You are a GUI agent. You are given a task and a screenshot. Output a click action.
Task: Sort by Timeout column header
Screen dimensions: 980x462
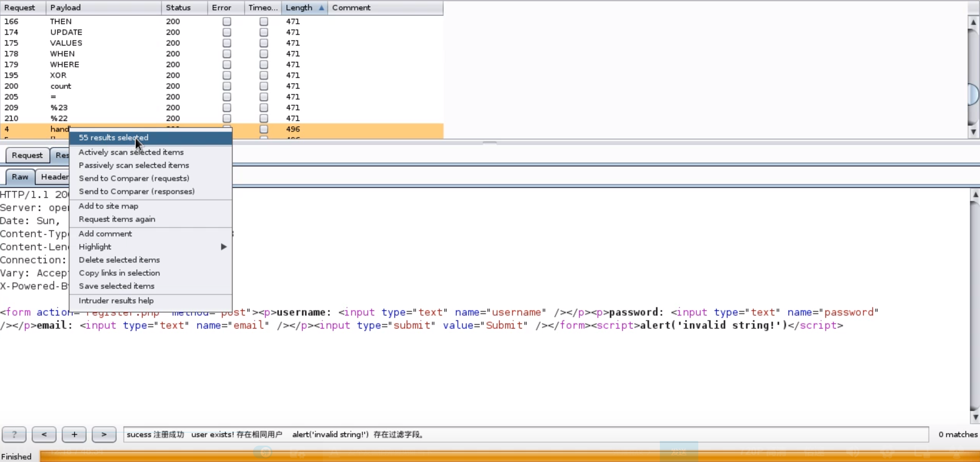(x=263, y=8)
